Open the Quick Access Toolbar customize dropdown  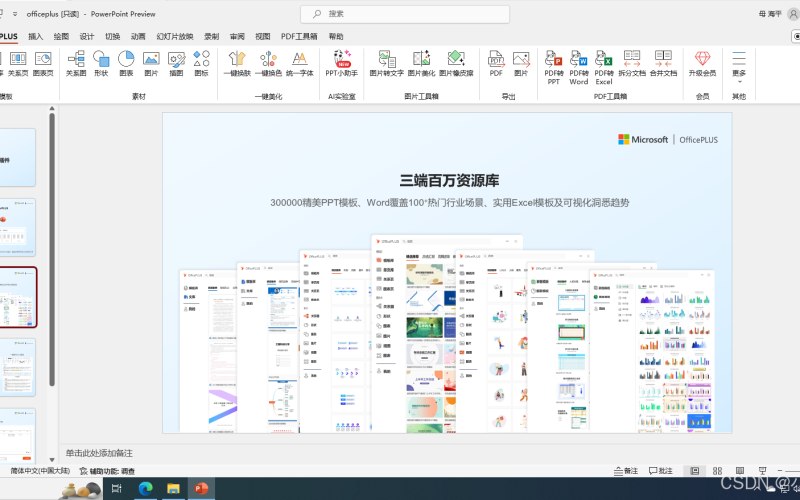point(15,14)
